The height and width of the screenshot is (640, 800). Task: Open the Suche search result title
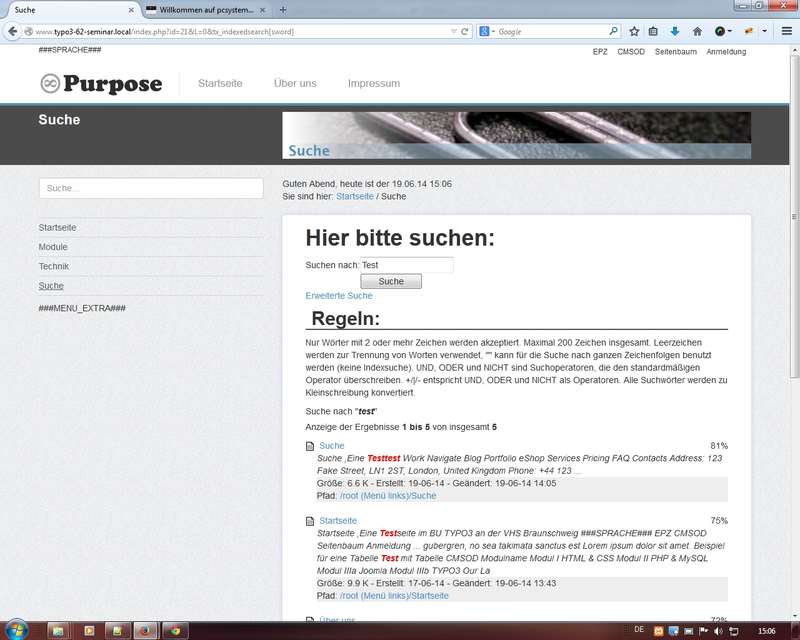click(332, 446)
